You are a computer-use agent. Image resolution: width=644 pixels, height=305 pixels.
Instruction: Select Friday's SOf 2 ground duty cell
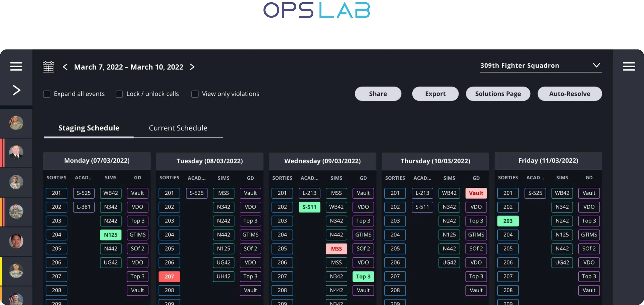point(589,249)
